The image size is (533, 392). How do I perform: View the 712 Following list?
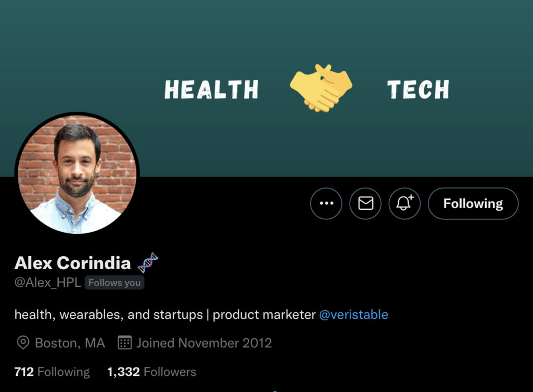(52, 372)
